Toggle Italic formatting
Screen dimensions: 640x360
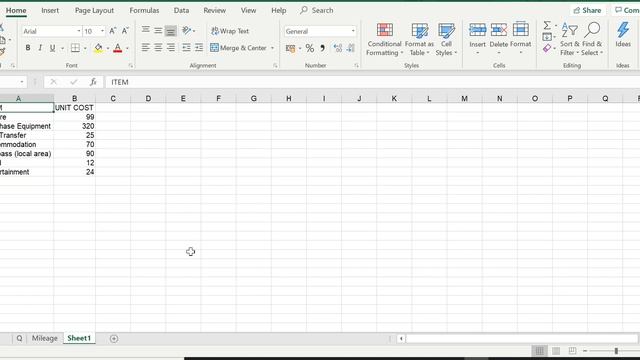pos(40,48)
